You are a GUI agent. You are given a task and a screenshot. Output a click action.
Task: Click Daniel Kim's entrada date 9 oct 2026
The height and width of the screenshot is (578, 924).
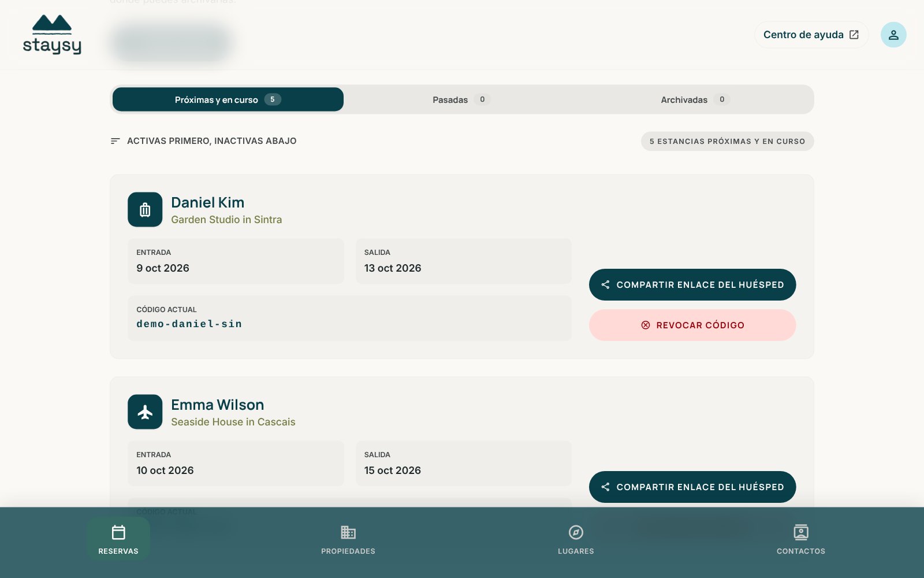click(163, 268)
